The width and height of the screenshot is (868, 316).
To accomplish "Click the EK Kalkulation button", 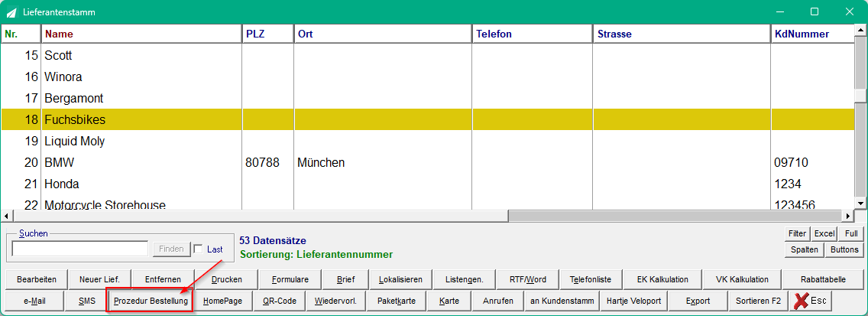I will (x=662, y=279).
